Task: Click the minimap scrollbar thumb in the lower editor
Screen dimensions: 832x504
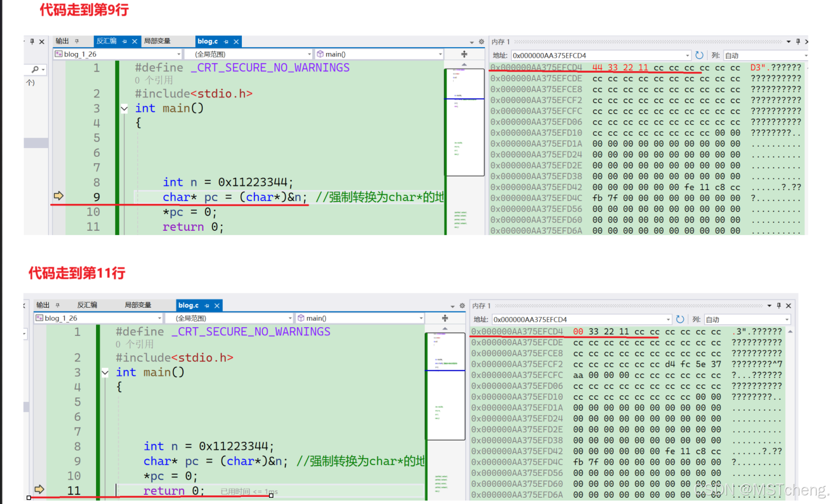Action: [x=445, y=386]
